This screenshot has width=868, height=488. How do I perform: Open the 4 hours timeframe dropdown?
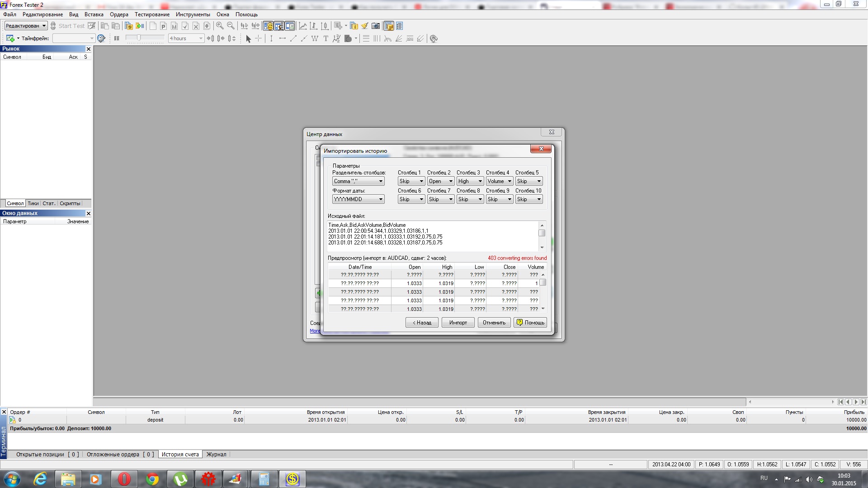pos(186,38)
